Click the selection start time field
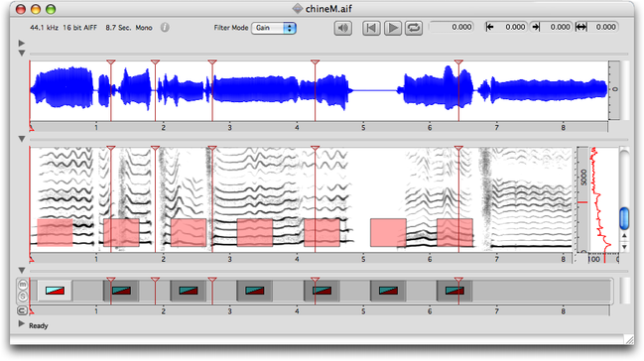644x361 pixels. (511, 27)
